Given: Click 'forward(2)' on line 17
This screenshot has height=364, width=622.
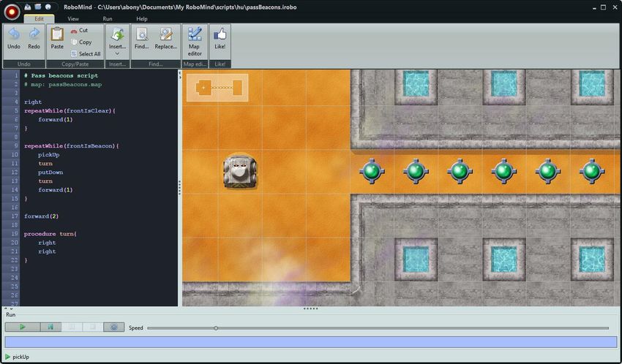Looking at the screenshot, I should point(41,216).
